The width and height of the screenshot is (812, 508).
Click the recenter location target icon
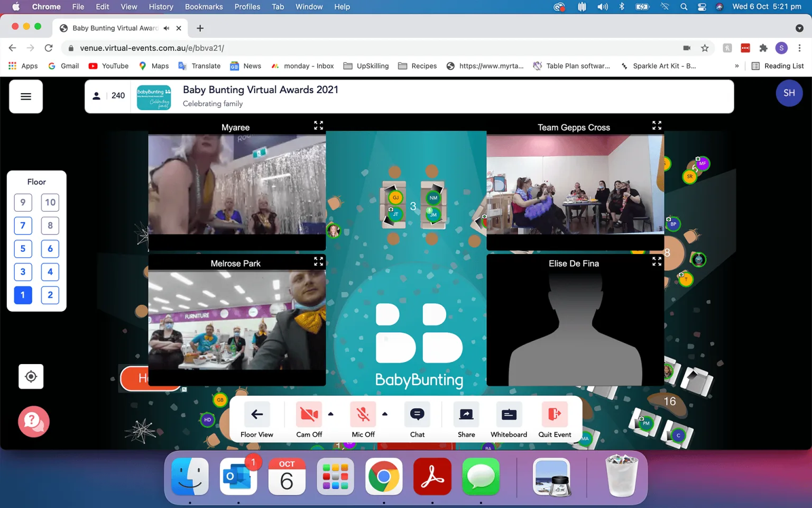[31, 377]
